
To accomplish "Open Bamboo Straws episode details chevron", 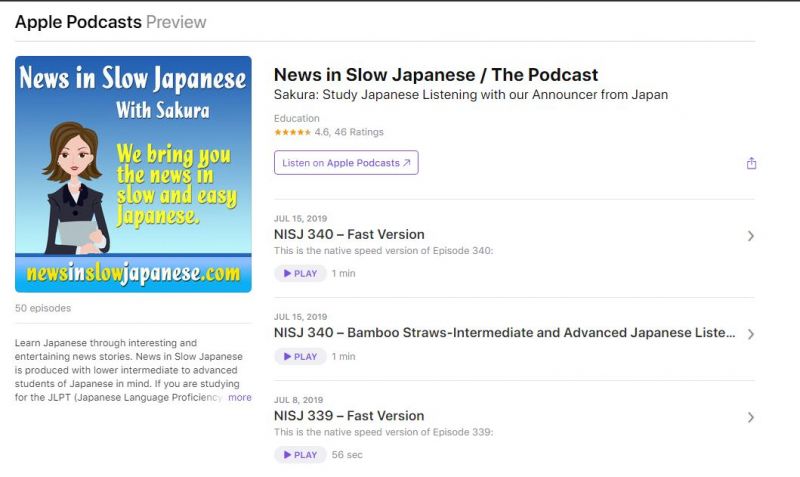I will pos(750,334).
